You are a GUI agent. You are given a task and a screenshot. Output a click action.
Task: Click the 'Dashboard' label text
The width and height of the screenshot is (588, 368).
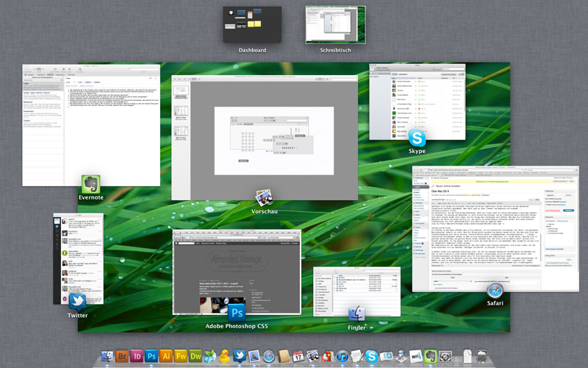252,50
